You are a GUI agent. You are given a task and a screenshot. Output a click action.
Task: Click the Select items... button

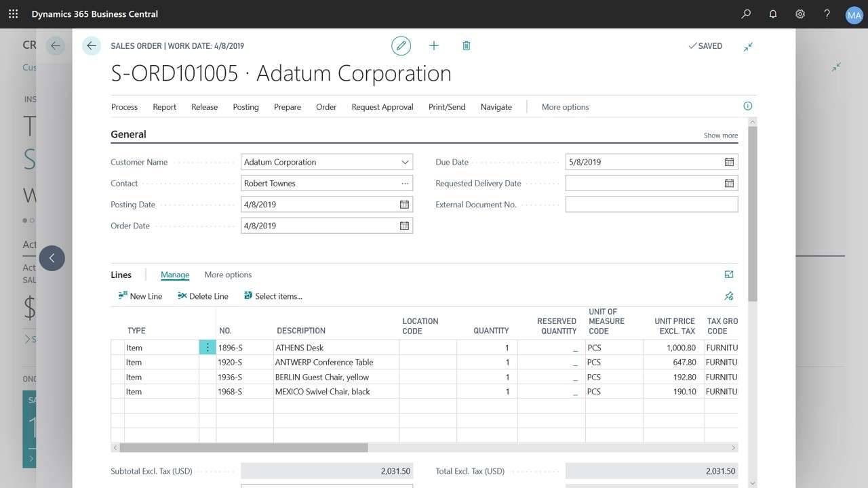click(x=273, y=296)
